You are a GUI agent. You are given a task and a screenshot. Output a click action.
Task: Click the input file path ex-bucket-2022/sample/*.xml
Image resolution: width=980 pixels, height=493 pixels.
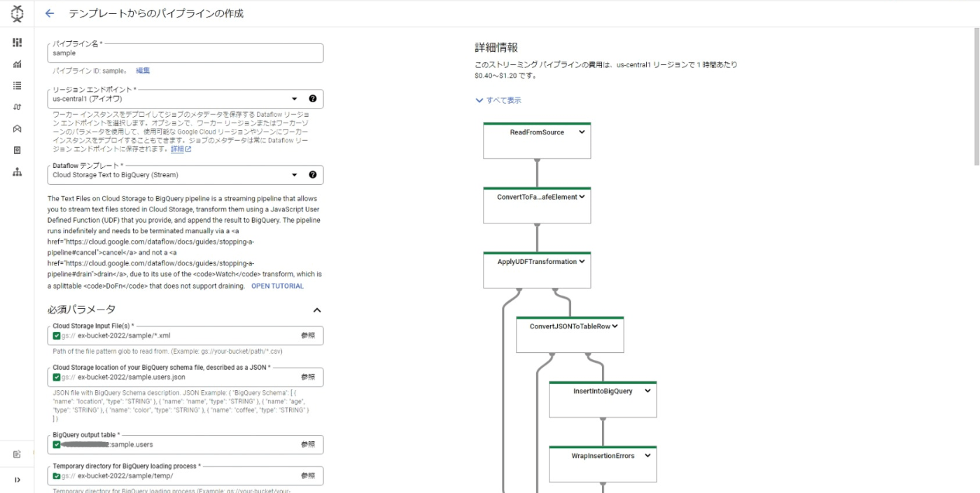click(x=124, y=335)
